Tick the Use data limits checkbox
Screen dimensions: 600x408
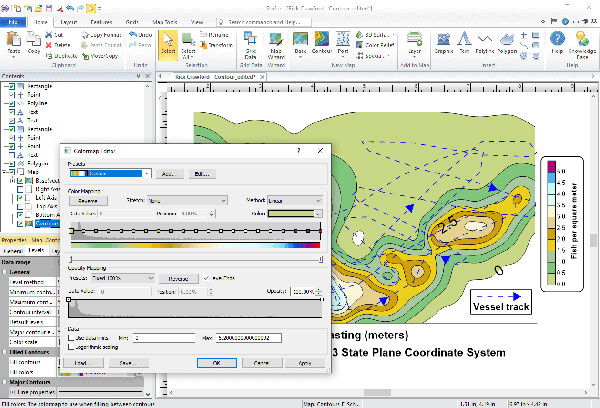tap(71, 338)
